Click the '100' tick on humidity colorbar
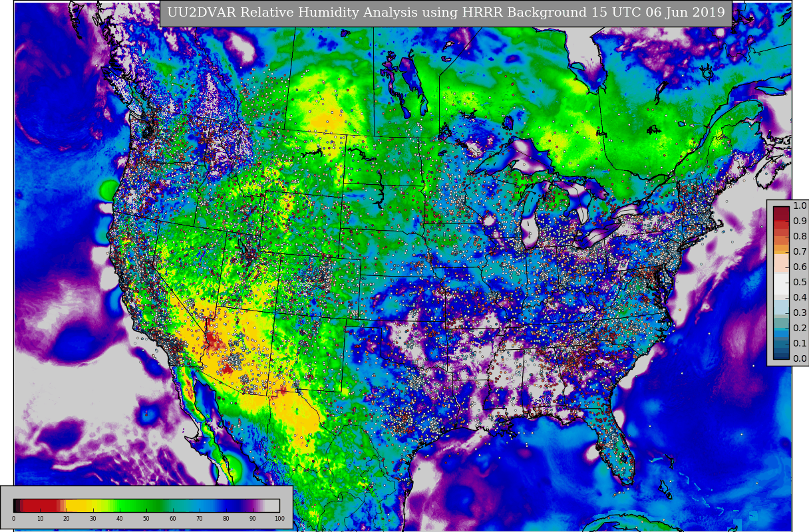This screenshot has height=532, width=809. coord(279,519)
